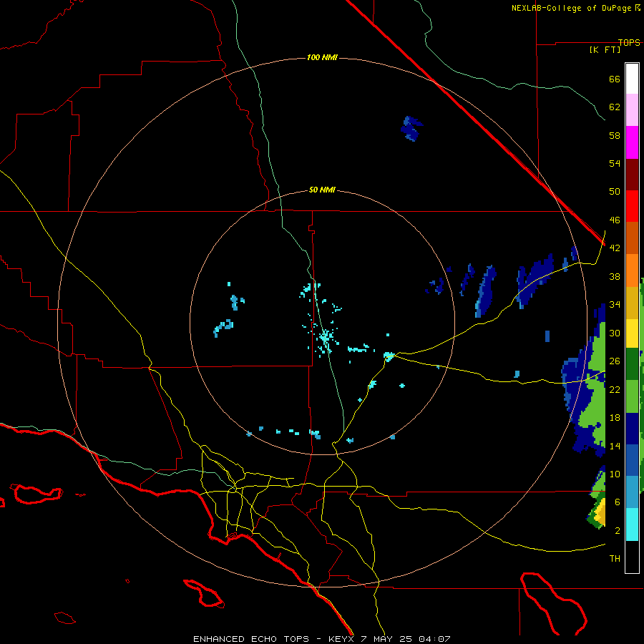Click the TH threshold legend label
The width and height of the screenshot is (644, 644).
click(615, 559)
